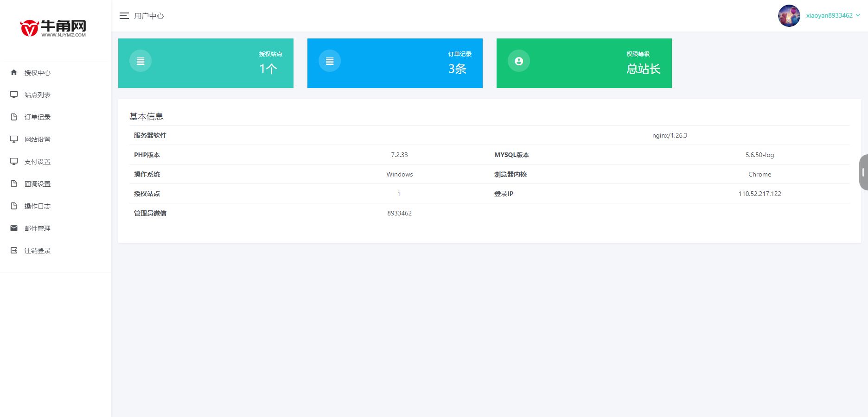Click the document icon beside 订单记录
This screenshot has height=417, width=868.
pos(14,117)
